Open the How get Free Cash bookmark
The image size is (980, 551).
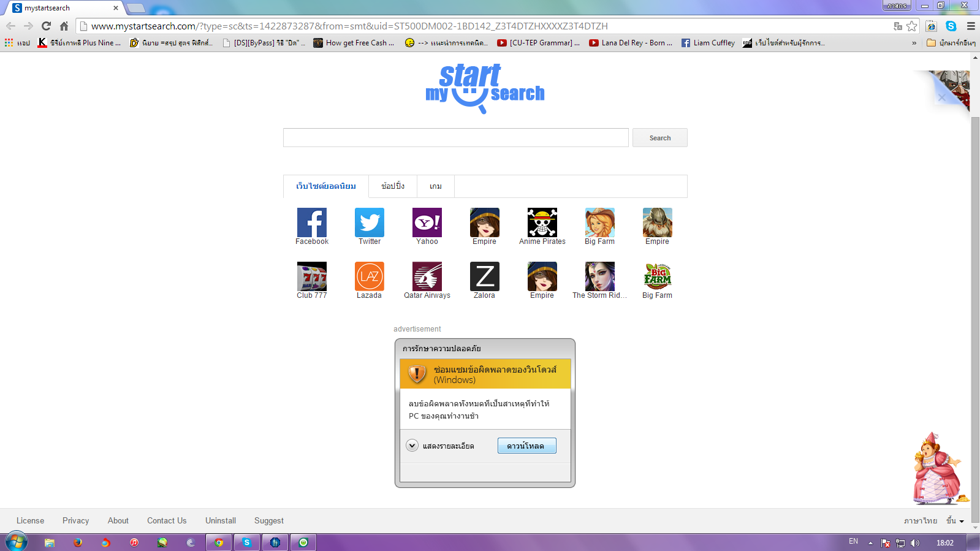[354, 43]
